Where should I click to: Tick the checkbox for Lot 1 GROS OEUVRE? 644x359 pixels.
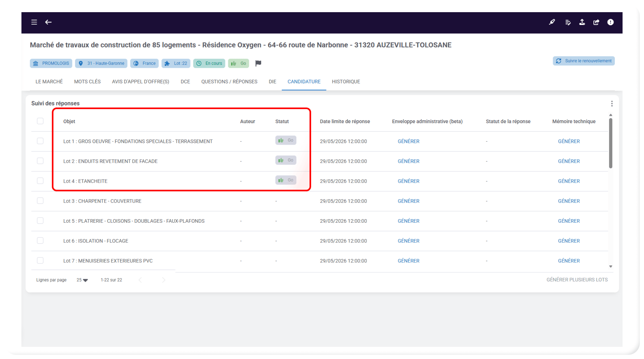(x=40, y=141)
